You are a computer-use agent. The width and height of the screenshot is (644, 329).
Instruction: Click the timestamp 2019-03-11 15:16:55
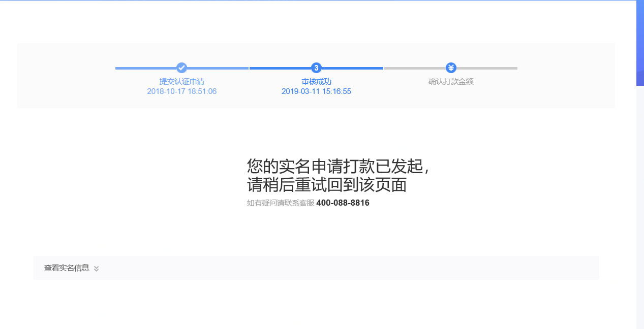coord(316,91)
